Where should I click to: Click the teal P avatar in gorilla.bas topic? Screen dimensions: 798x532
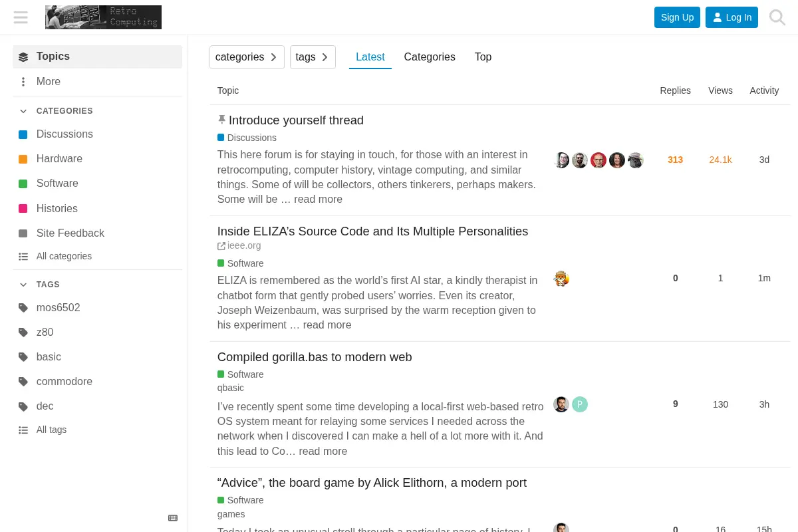click(x=580, y=404)
